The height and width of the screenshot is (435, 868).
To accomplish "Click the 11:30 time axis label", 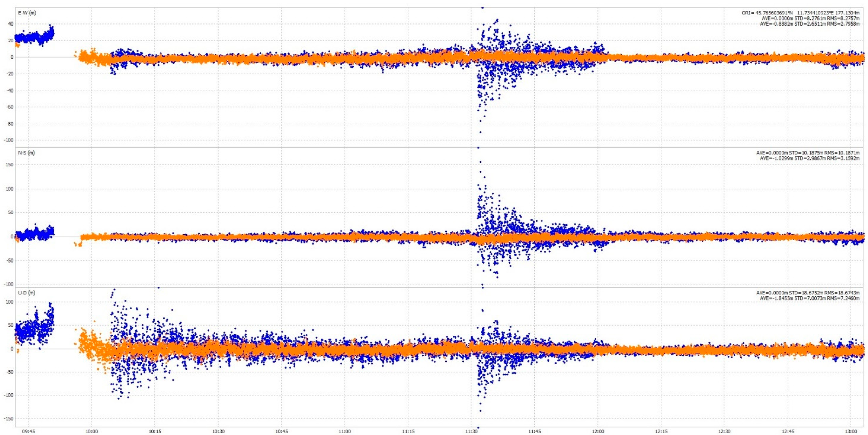I will (x=471, y=431).
